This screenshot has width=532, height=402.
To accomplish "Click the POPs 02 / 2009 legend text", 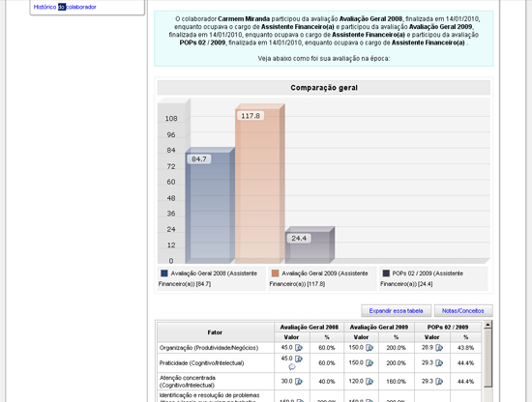I will click(x=422, y=278).
